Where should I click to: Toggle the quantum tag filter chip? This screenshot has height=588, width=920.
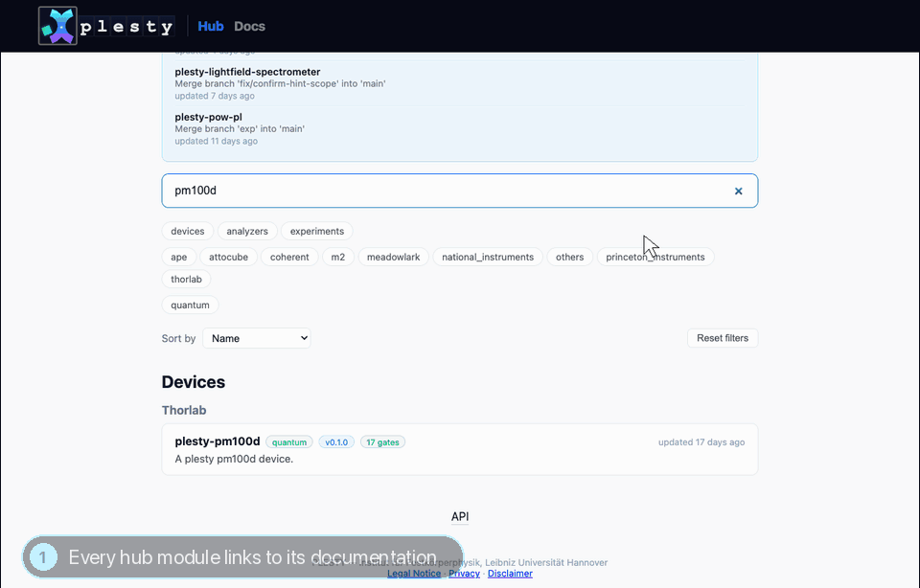point(190,305)
